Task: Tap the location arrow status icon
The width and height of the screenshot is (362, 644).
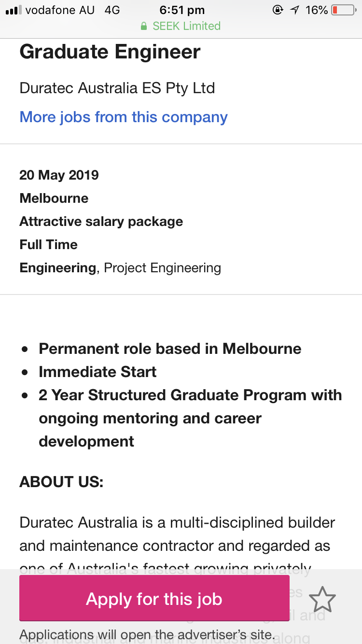Action: tap(294, 10)
